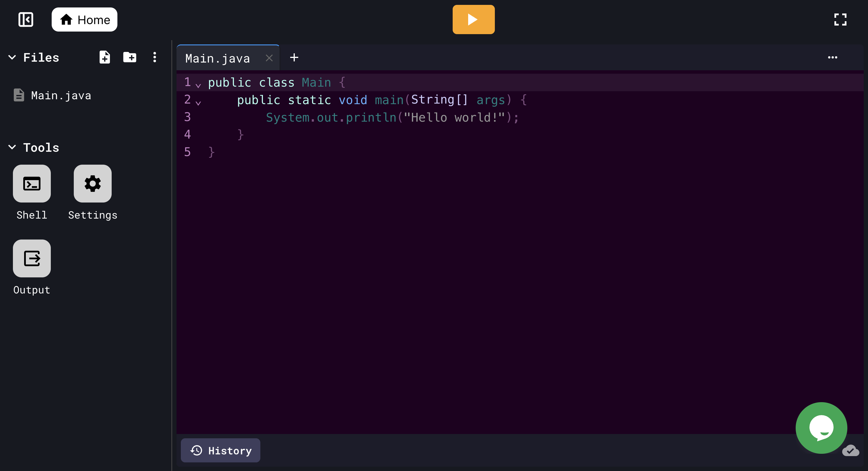
Task: Collapse the left sidebar
Action: (x=26, y=19)
